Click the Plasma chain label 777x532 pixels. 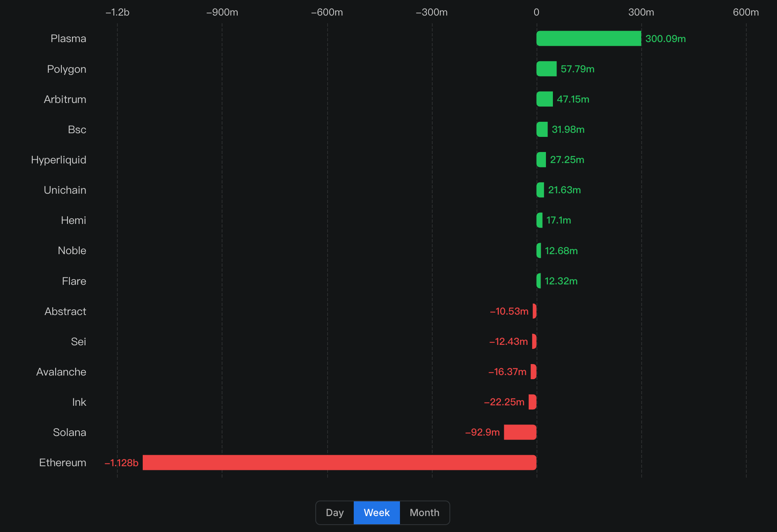(68, 38)
